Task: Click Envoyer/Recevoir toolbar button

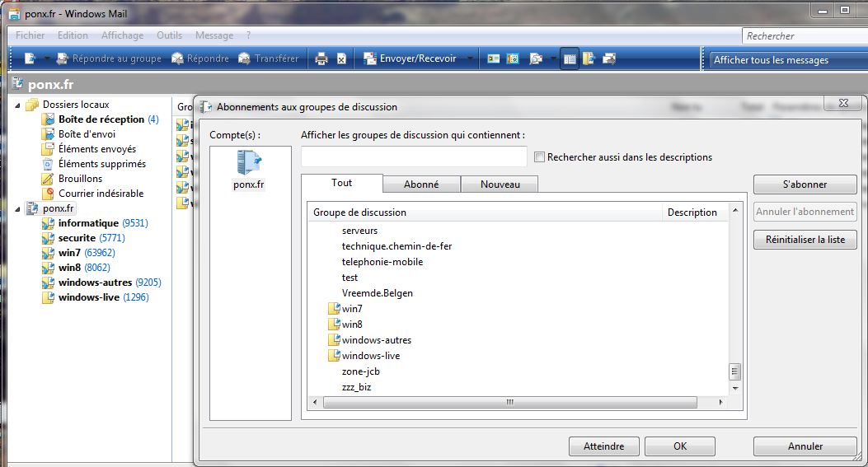Action: click(x=410, y=58)
